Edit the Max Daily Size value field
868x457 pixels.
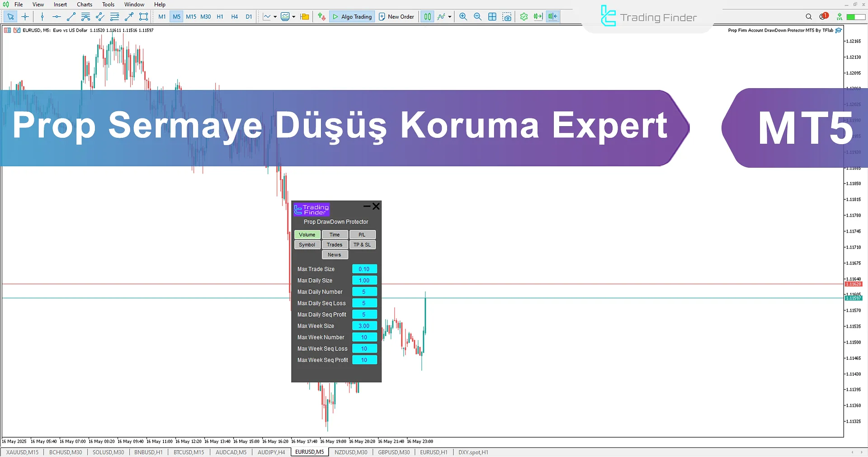(x=364, y=280)
